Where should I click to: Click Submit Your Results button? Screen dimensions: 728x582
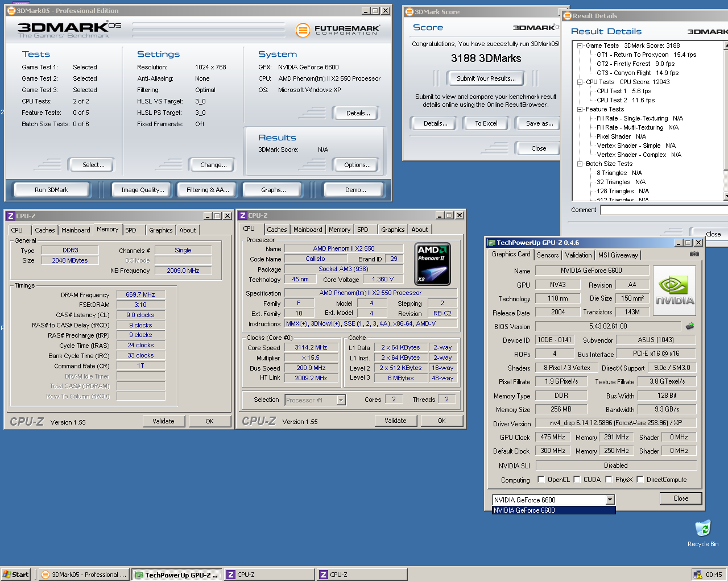[486, 78]
